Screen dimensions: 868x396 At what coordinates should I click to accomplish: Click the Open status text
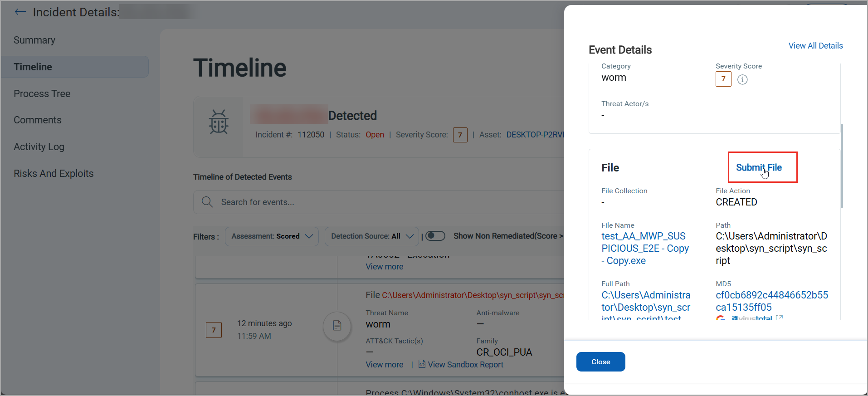(375, 135)
